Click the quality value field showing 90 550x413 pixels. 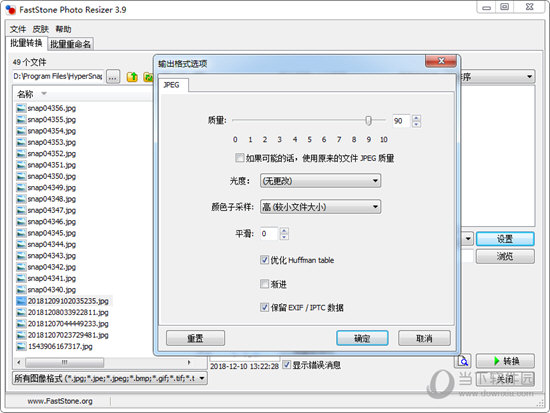point(401,121)
